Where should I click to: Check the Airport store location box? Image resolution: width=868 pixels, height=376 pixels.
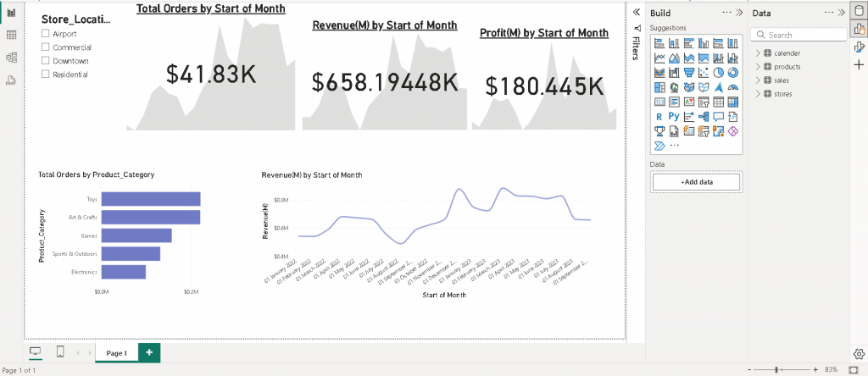click(46, 34)
